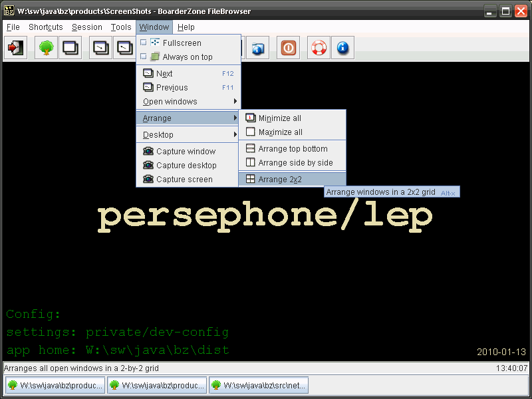Click the settings: private/dev-config line
The height and width of the screenshot is (399, 532).
[118, 332]
